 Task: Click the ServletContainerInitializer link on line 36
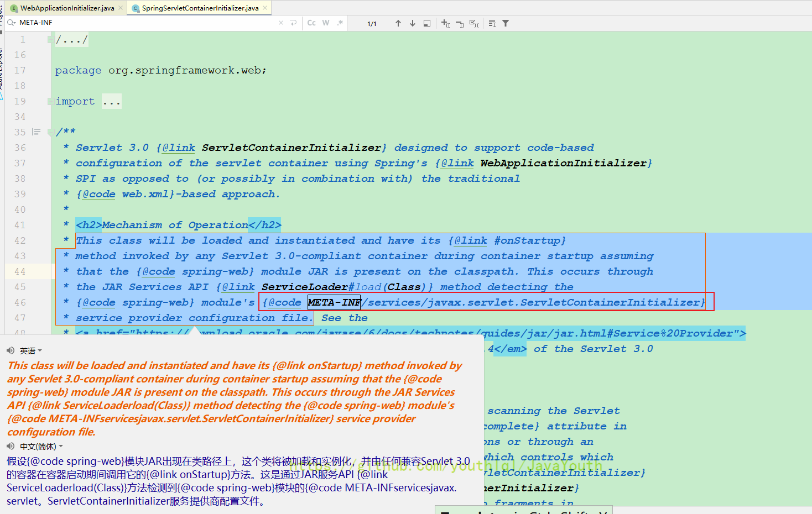coord(292,148)
